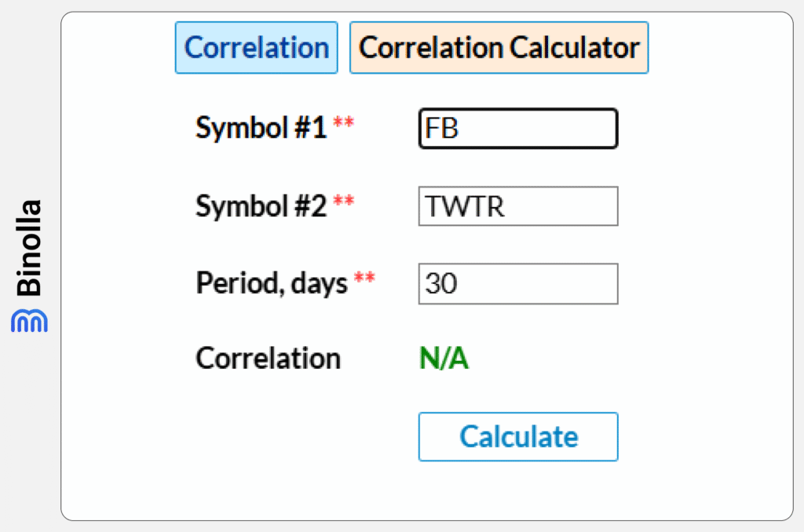Click the Binolla brand name text
This screenshot has height=532, width=804.
point(30,248)
